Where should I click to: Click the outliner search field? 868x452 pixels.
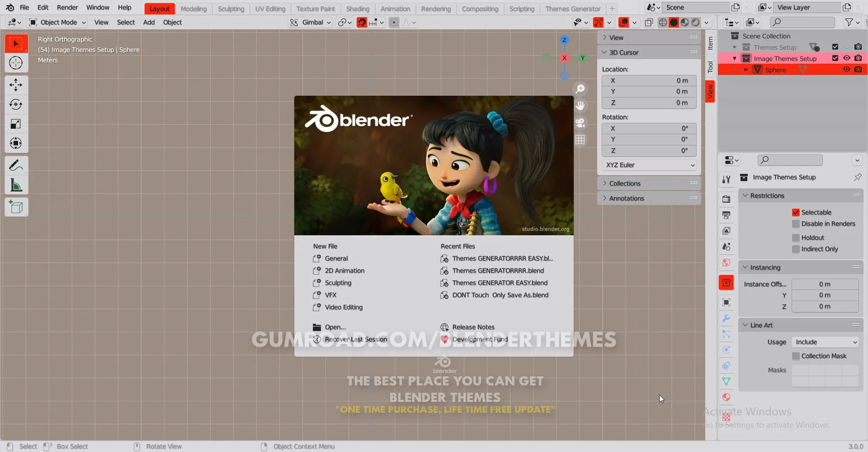click(802, 22)
